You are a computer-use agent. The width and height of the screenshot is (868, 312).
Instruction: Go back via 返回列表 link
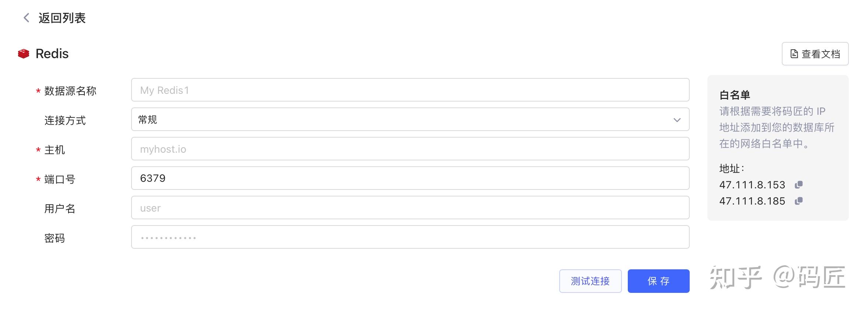(62, 18)
